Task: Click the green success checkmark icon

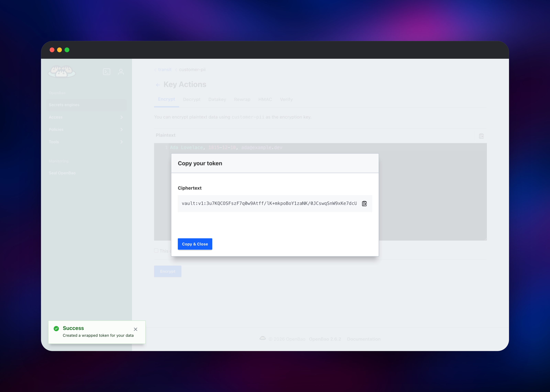Action: pyautogui.click(x=56, y=328)
